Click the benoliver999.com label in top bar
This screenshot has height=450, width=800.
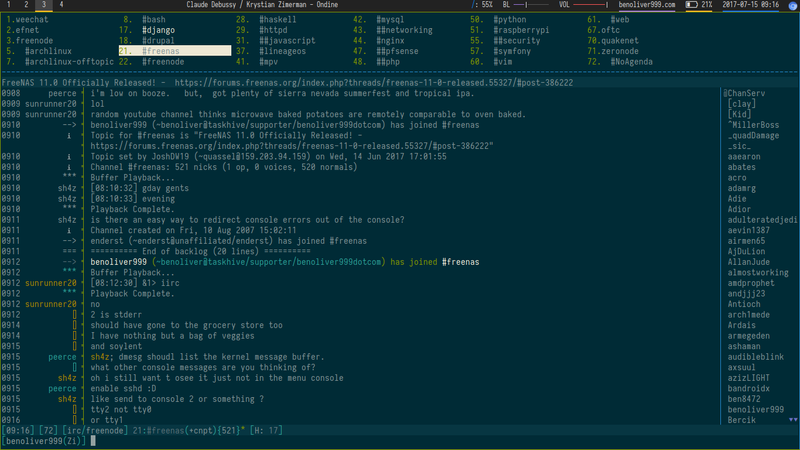647,5
